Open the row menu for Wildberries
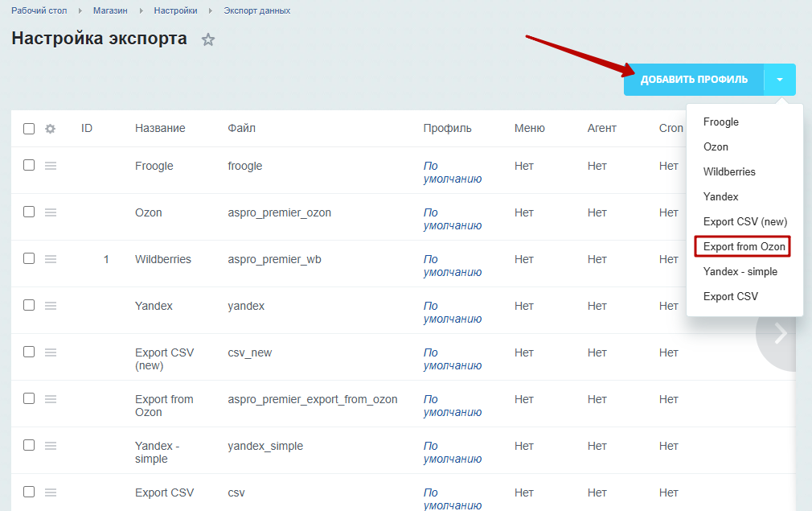812x511 pixels. [x=50, y=259]
